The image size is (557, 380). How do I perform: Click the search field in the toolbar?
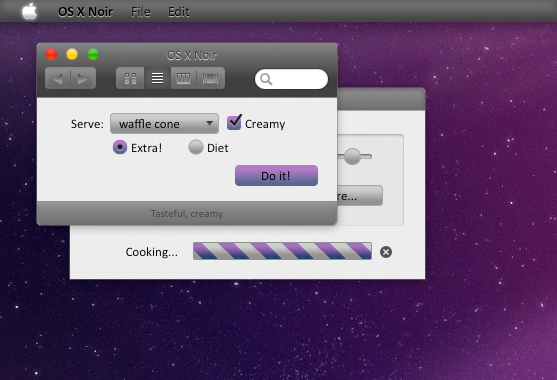click(x=291, y=79)
